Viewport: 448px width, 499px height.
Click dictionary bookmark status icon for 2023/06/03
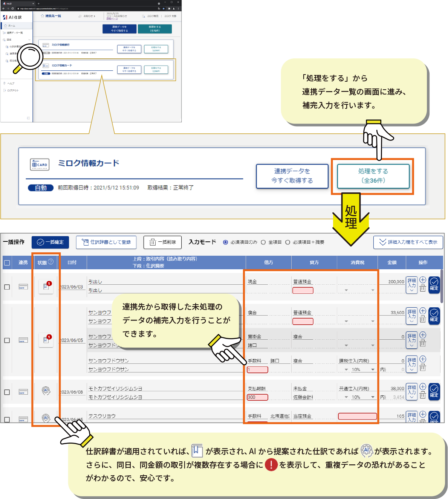pos(46,286)
